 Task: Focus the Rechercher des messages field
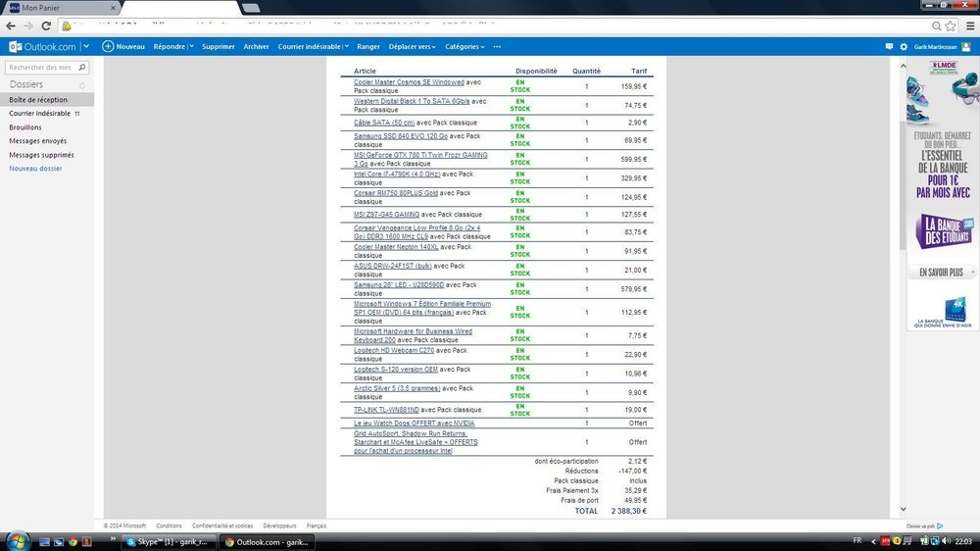click(x=39, y=68)
